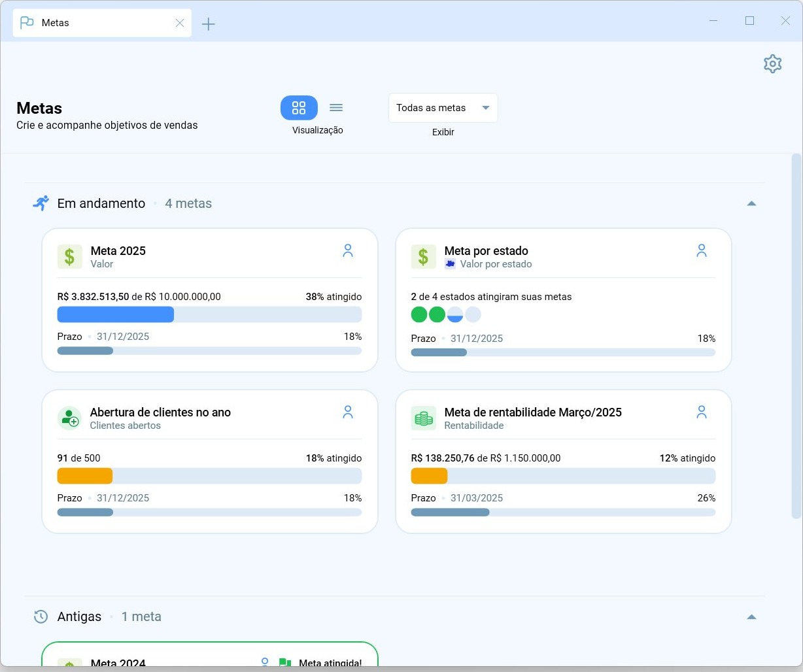Open the Todas as metas dropdown

pyautogui.click(x=443, y=108)
